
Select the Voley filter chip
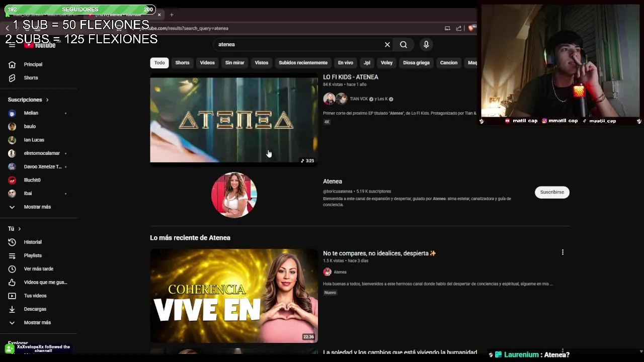pyautogui.click(x=386, y=63)
